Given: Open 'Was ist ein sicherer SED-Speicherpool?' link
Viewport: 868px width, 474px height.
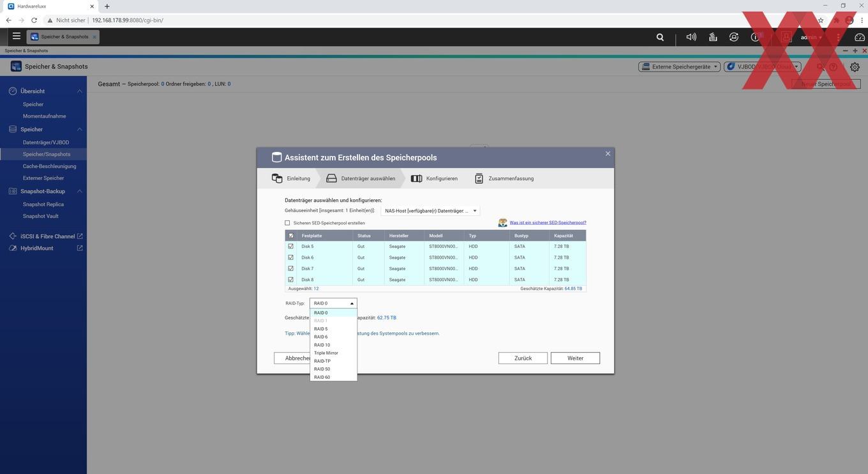Looking at the screenshot, I should [x=548, y=223].
